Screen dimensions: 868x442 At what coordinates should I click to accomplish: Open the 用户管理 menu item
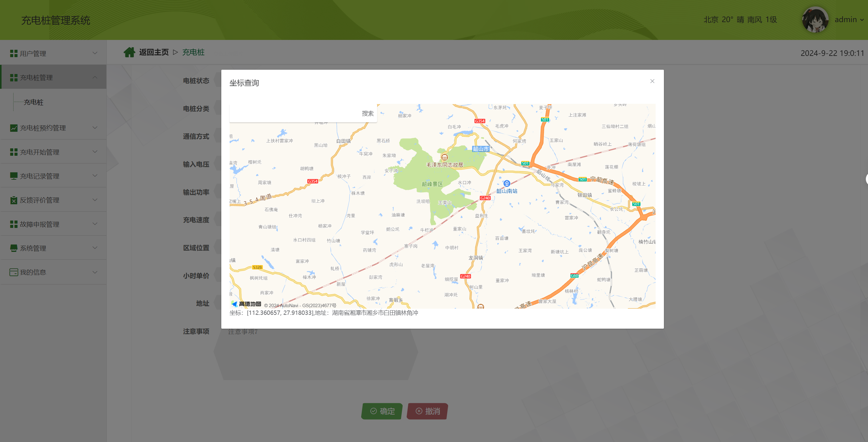point(53,53)
